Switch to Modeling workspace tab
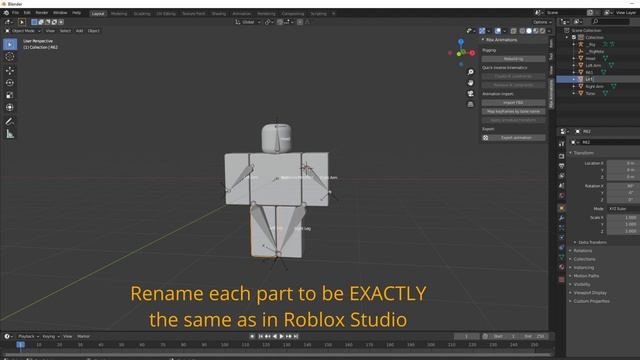640x360 pixels. point(119,13)
